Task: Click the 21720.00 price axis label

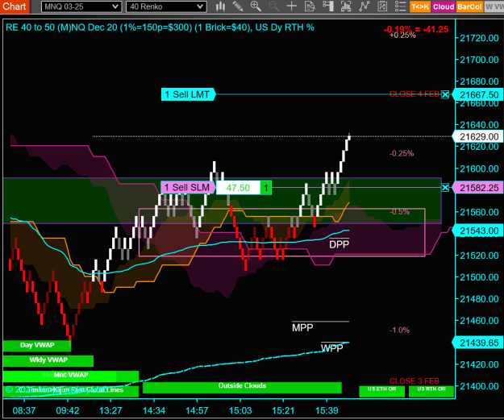Action: (479, 38)
